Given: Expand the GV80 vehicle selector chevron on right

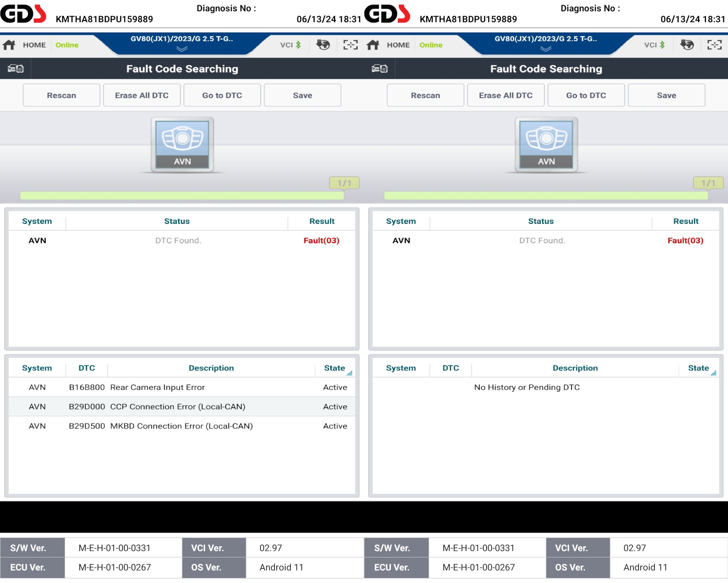Looking at the screenshot, I should pyautogui.click(x=546, y=49).
